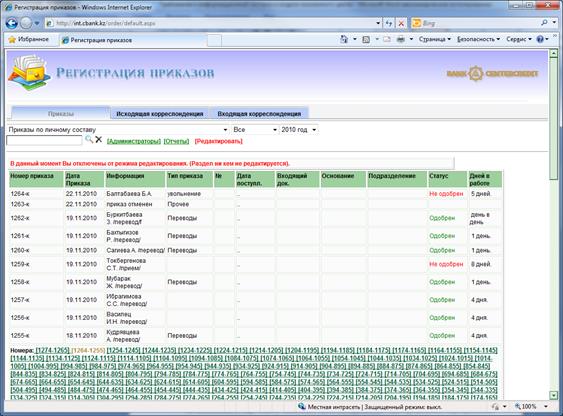Click the red Редактировать link
Viewport: 563px width, 416px height.
218,141
